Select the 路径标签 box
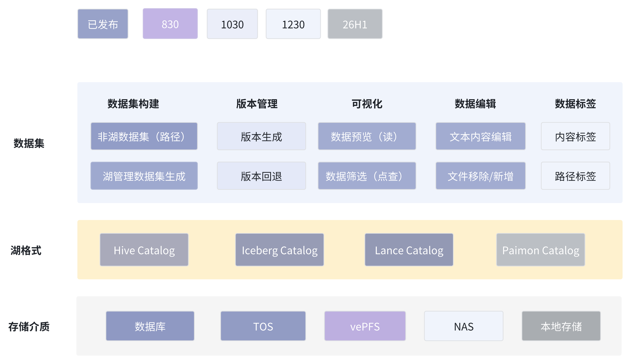The height and width of the screenshot is (364, 631). [575, 176]
